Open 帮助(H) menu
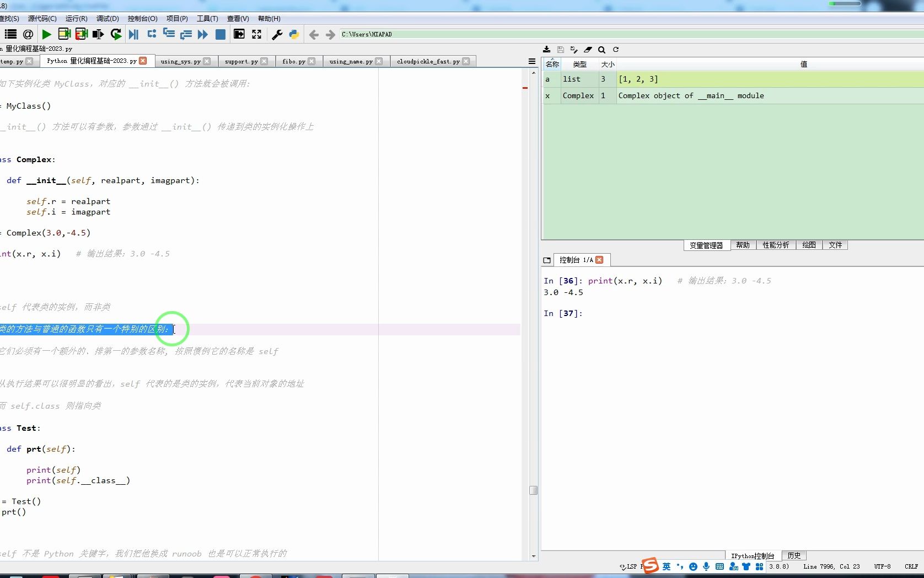 coord(269,18)
